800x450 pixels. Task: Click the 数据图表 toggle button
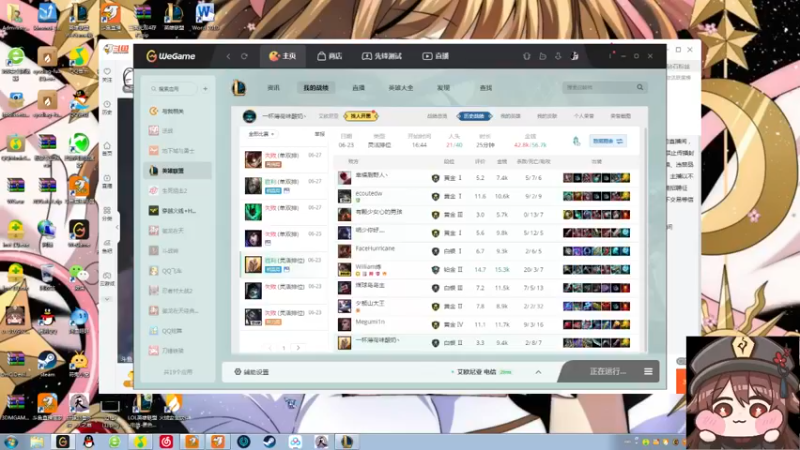coord(608,141)
